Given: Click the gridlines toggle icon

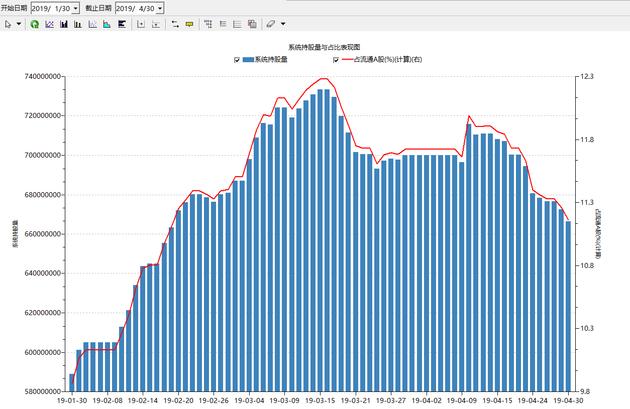Looking at the screenshot, I should [237, 24].
